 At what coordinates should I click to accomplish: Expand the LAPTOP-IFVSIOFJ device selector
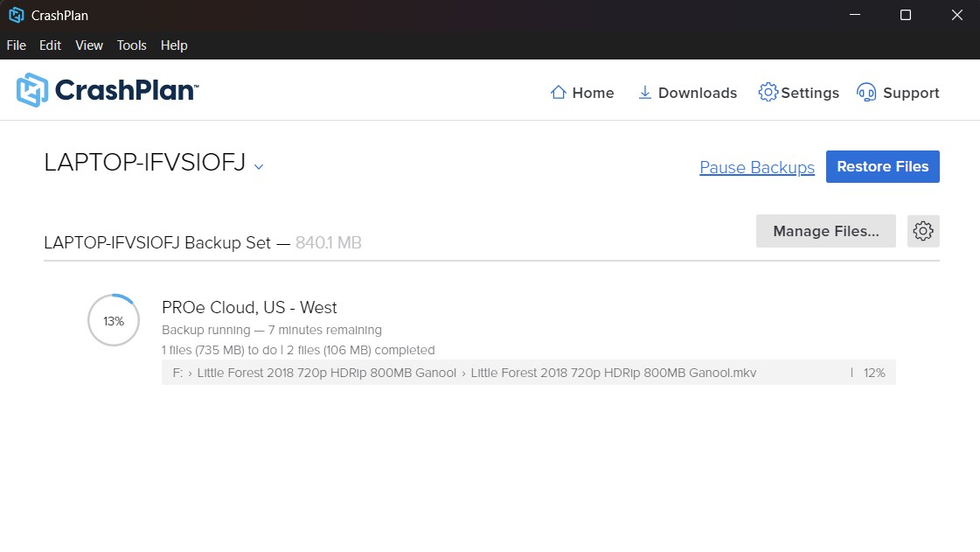pyautogui.click(x=258, y=166)
